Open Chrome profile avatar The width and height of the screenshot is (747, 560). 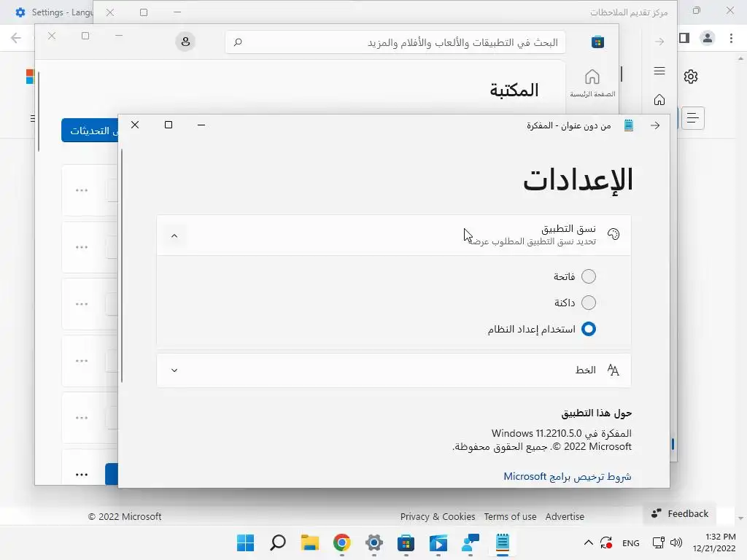708,38
